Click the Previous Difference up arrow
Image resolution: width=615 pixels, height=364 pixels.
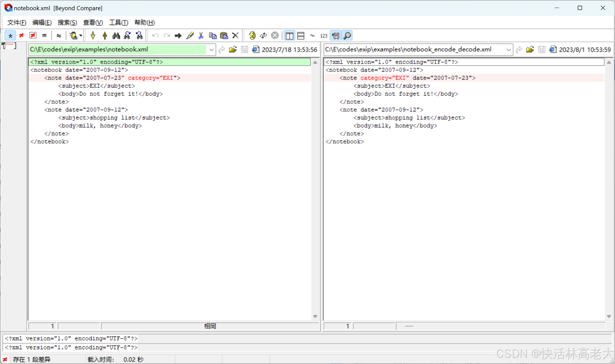[x=105, y=36]
